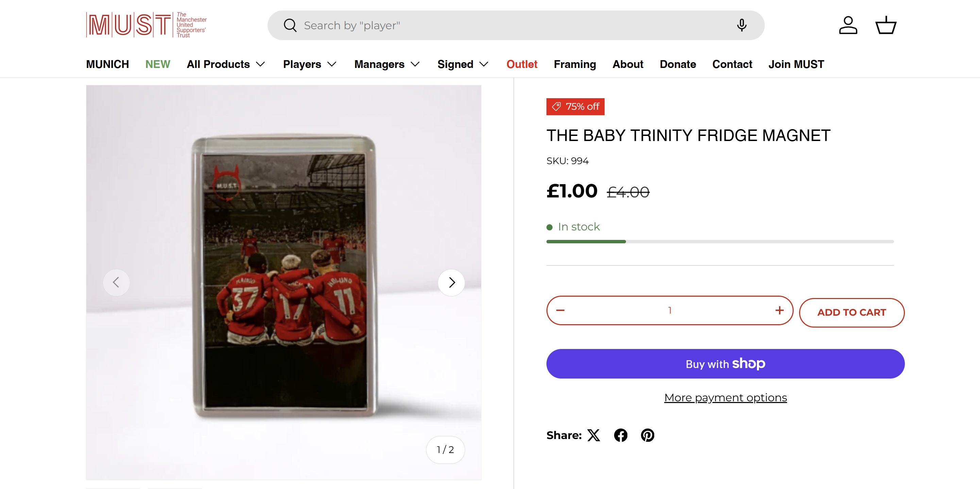Open the Managers dropdown menu
The width and height of the screenshot is (980, 489).
point(387,64)
